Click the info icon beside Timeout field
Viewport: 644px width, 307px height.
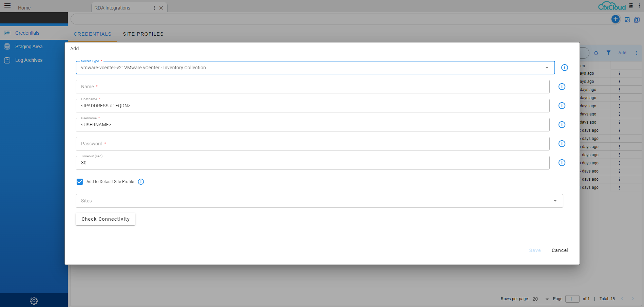tap(562, 163)
